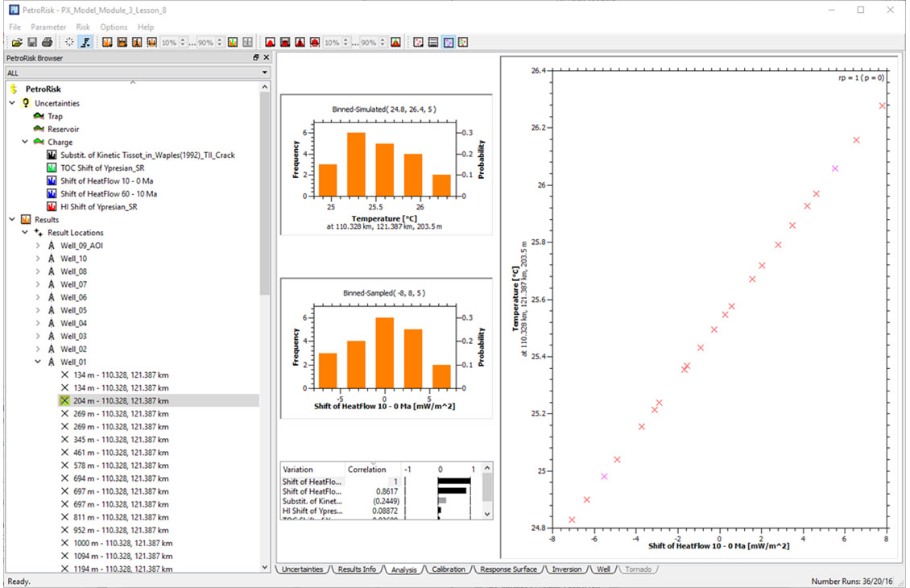Pin the PetroRisk Browser panel
Viewport: 910px width, 588px height.
(256, 58)
